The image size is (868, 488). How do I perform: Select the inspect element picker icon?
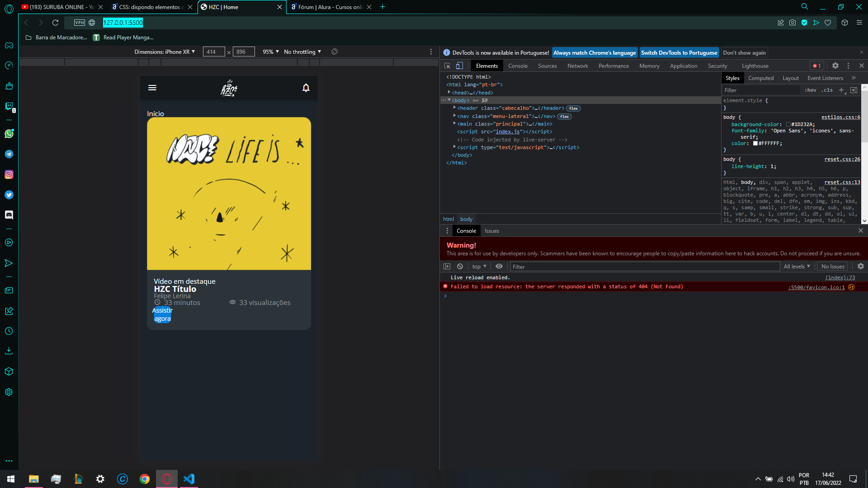(448, 66)
